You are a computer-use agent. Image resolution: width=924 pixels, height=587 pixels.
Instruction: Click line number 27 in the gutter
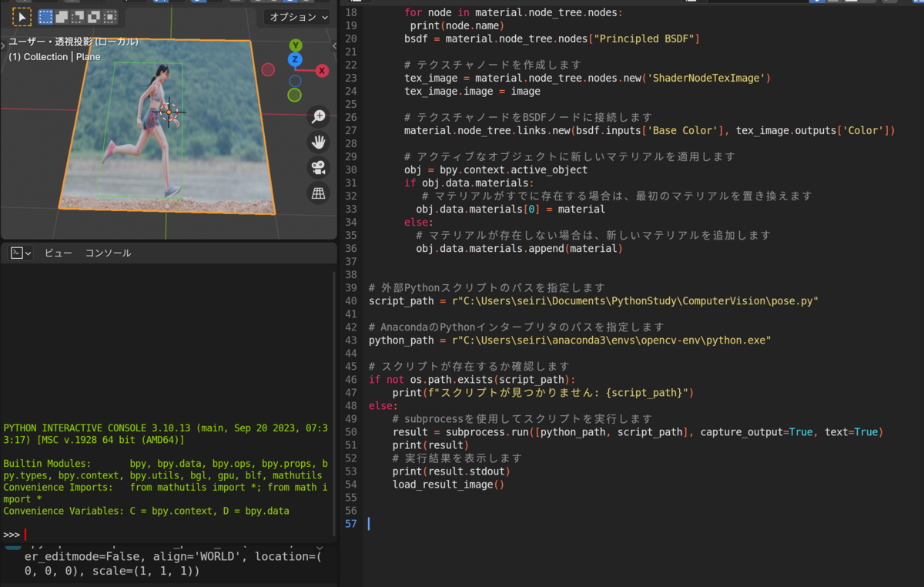tap(351, 130)
